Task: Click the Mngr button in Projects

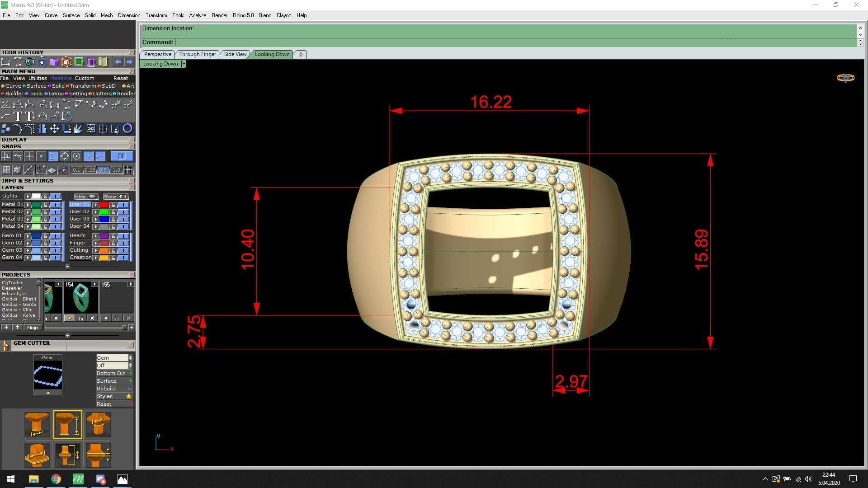Action: tap(33, 328)
